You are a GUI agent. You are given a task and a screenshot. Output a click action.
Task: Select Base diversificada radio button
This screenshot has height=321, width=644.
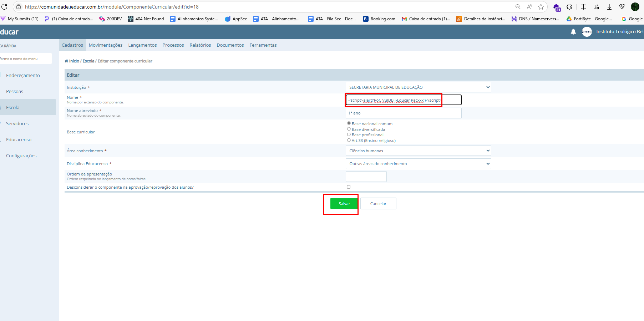(x=349, y=129)
